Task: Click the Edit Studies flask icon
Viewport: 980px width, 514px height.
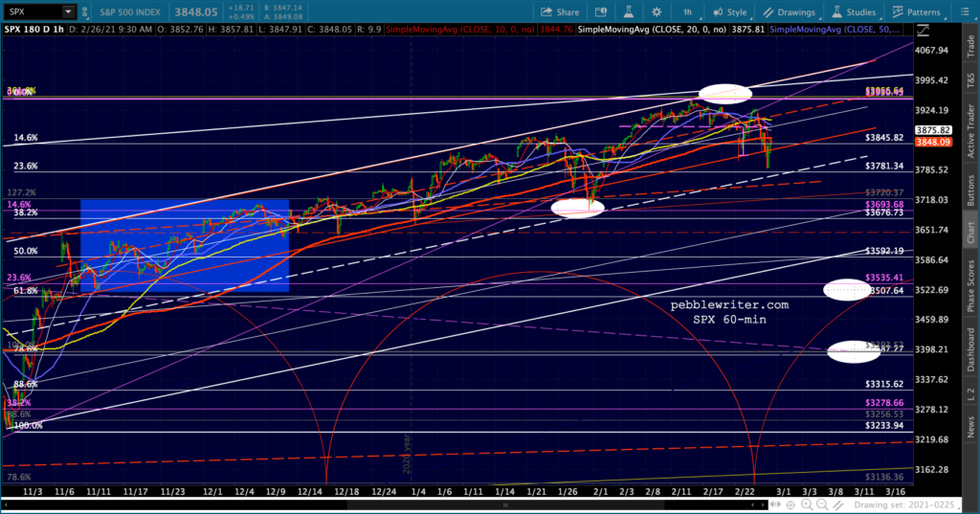Action: pyautogui.click(x=628, y=11)
